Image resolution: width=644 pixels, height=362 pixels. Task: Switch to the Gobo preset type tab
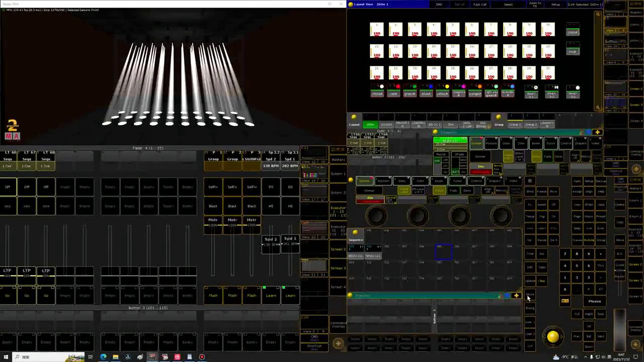pyautogui.click(x=401, y=181)
